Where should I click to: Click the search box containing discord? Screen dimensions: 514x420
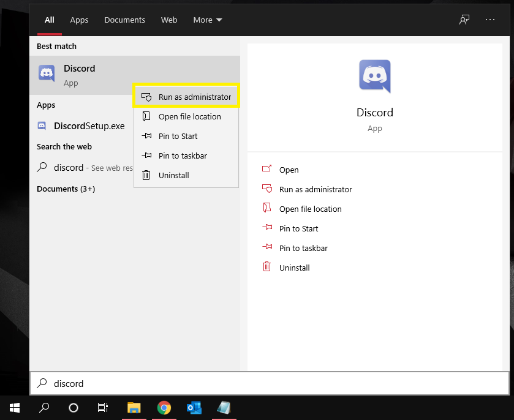[x=270, y=383]
